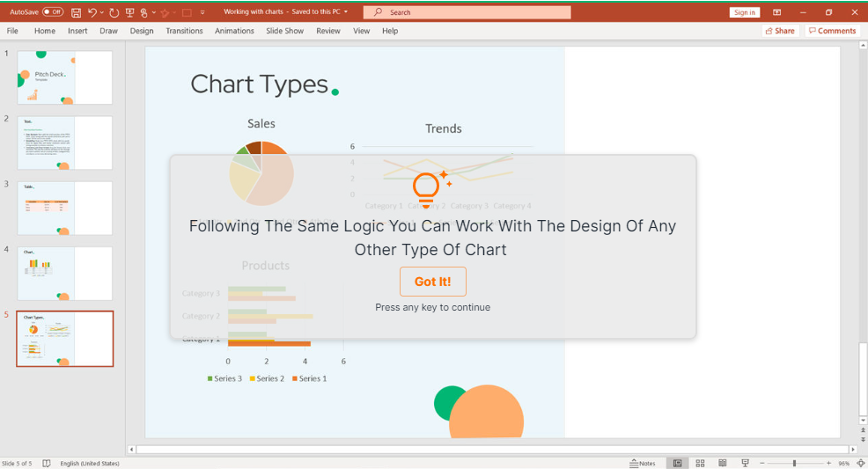Start presentation from beginning icon
Viewport: 868px width, 469px height.
click(x=130, y=12)
